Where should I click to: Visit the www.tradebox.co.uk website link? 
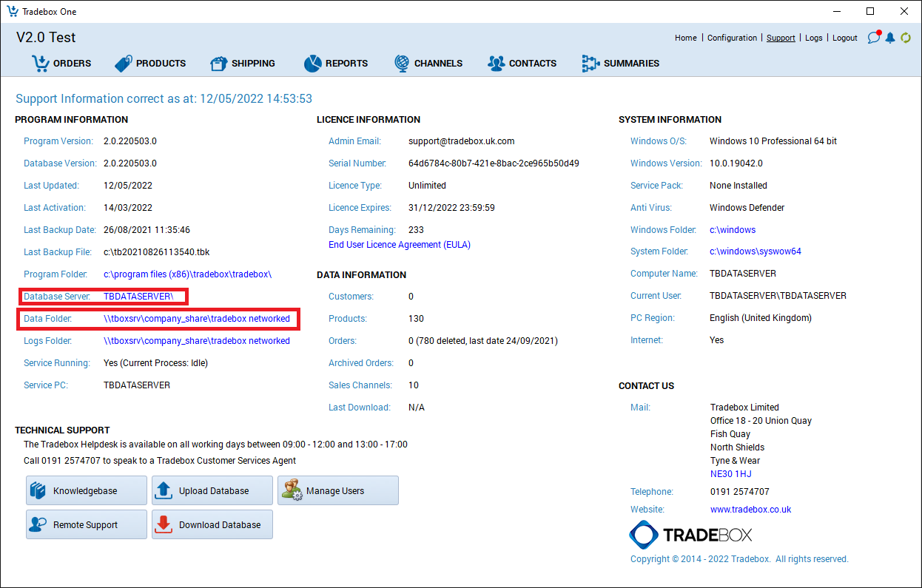(x=750, y=510)
